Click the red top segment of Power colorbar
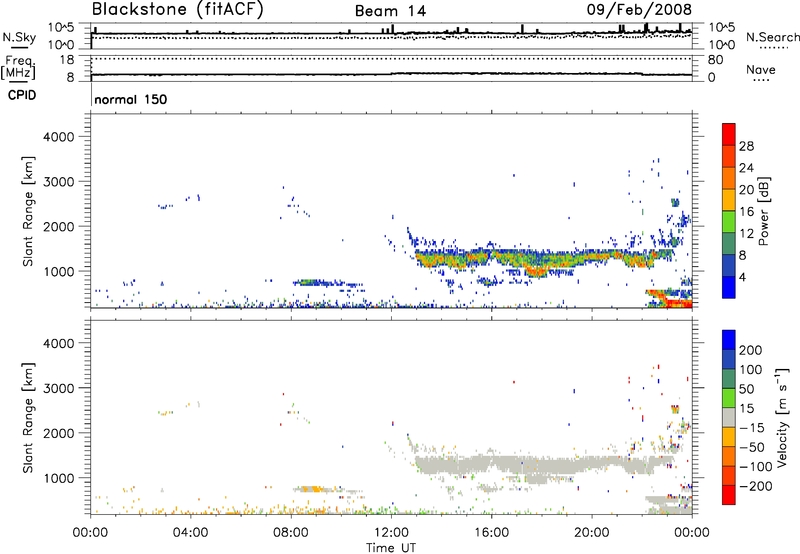800x554 pixels. [x=729, y=134]
